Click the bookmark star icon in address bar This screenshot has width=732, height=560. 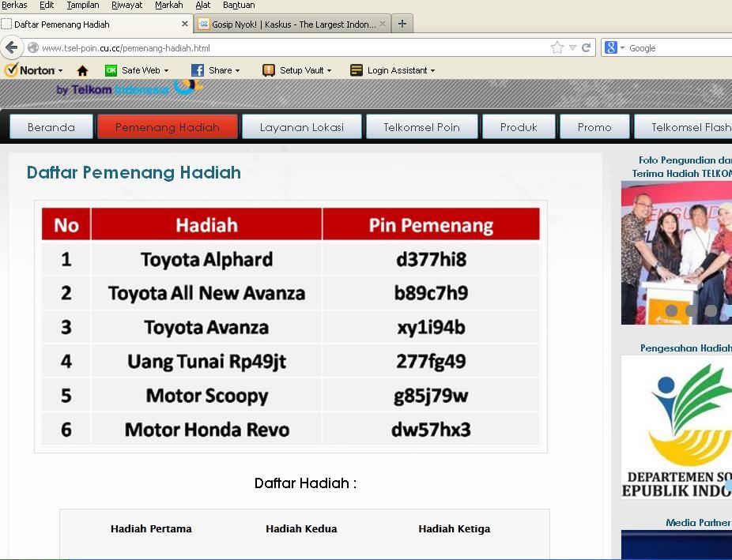point(557,47)
